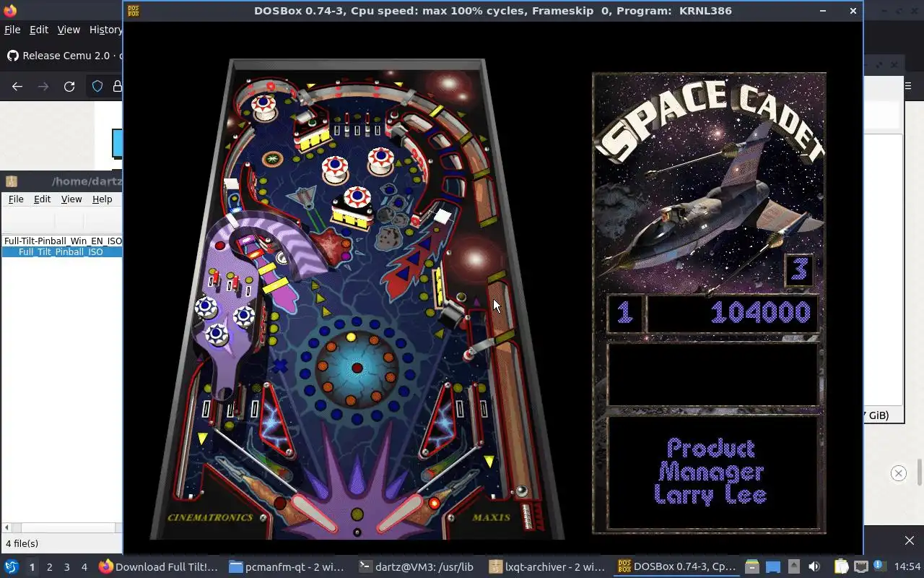
Task: Open the Edit menu in lxqt-archiver
Action: (x=42, y=199)
